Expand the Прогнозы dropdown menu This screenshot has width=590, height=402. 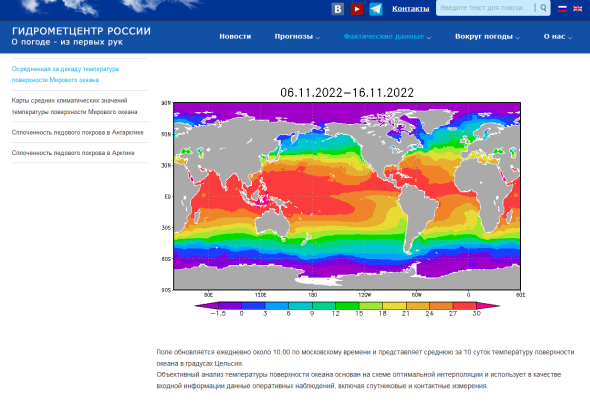pyautogui.click(x=297, y=37)
